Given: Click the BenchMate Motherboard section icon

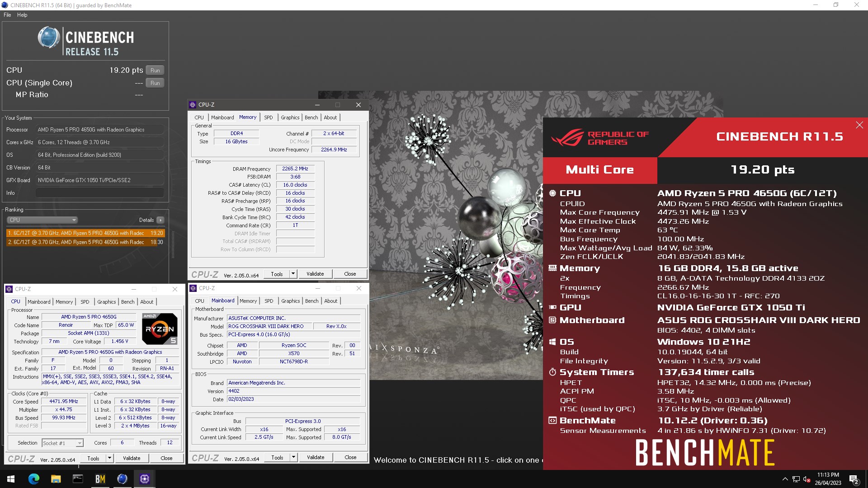Looking at the screenshot, I should click(552, 320).
